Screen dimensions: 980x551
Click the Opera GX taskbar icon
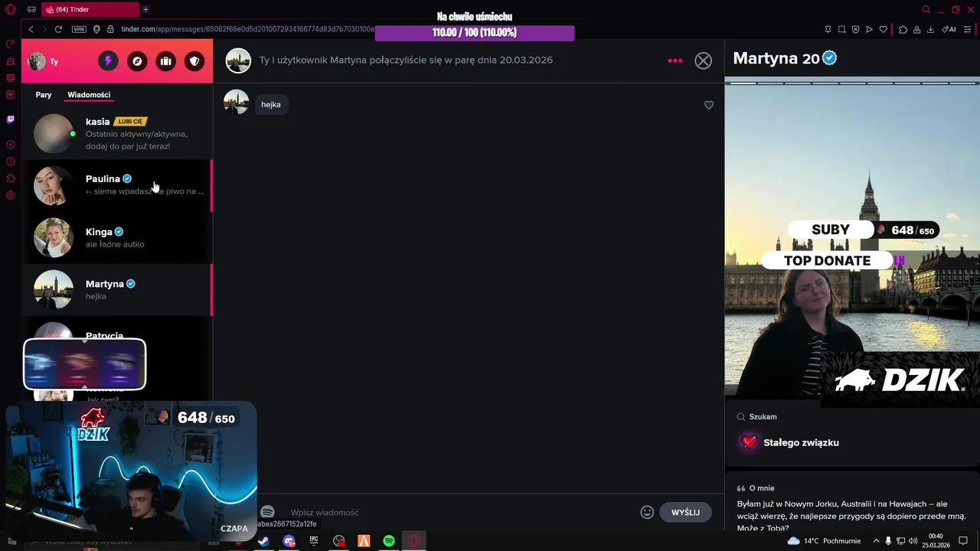414,541
